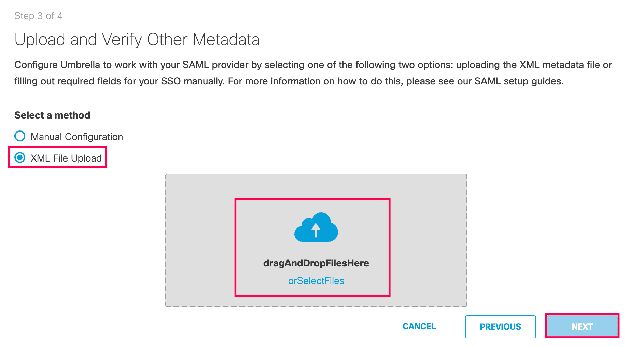644x347 pixels.
Task: Open file picker via orSelectFiles link
Action: coord(316,281)
